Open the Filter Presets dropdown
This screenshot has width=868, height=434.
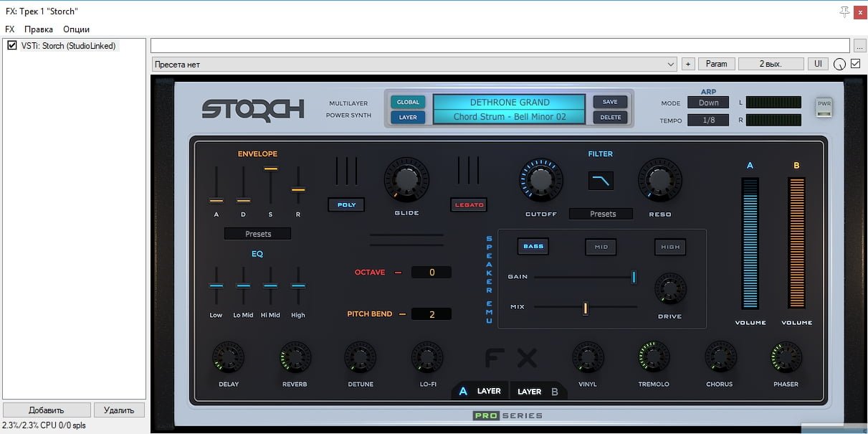pos(601,214)
